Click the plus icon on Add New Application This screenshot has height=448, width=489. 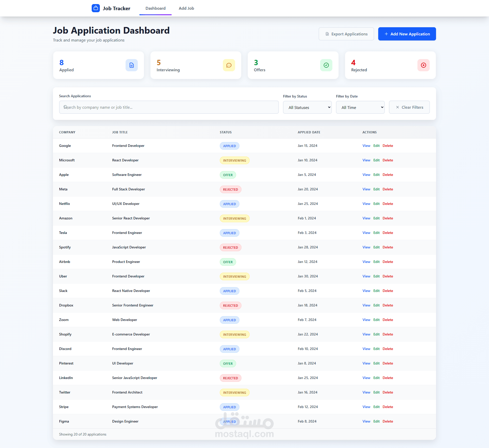[x=386, y=34]
